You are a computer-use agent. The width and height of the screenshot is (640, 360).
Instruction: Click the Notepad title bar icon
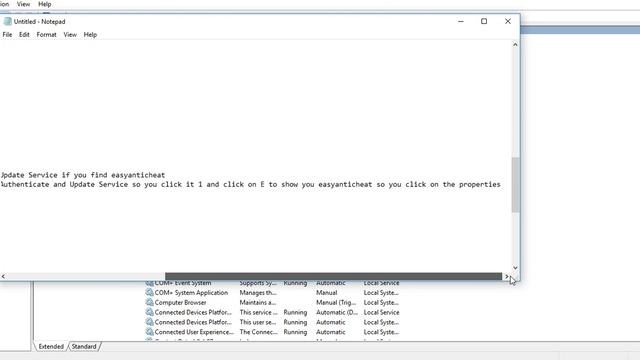7,21
